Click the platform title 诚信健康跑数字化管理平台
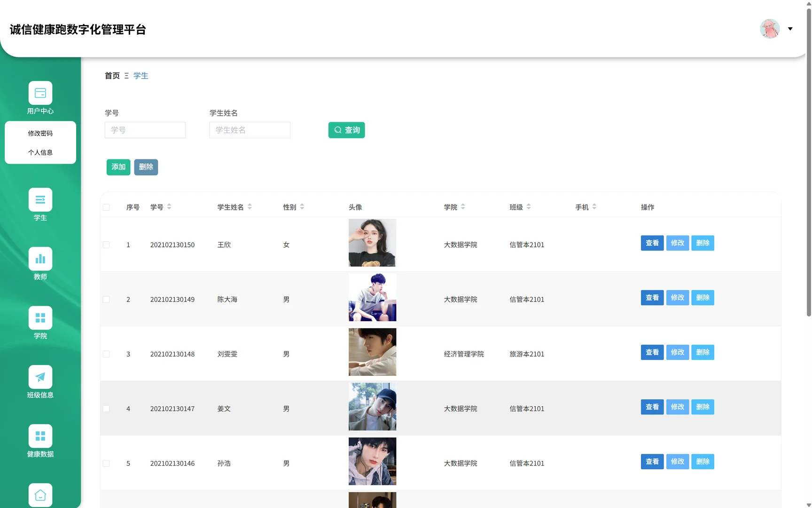 (78, 30)
